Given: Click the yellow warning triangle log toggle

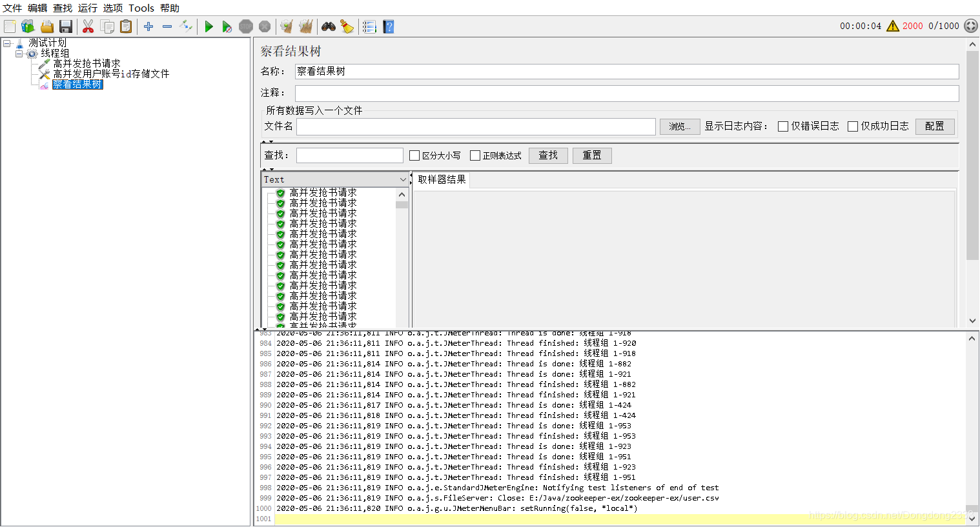Looking at the screenshot, I should coord(893,26).
